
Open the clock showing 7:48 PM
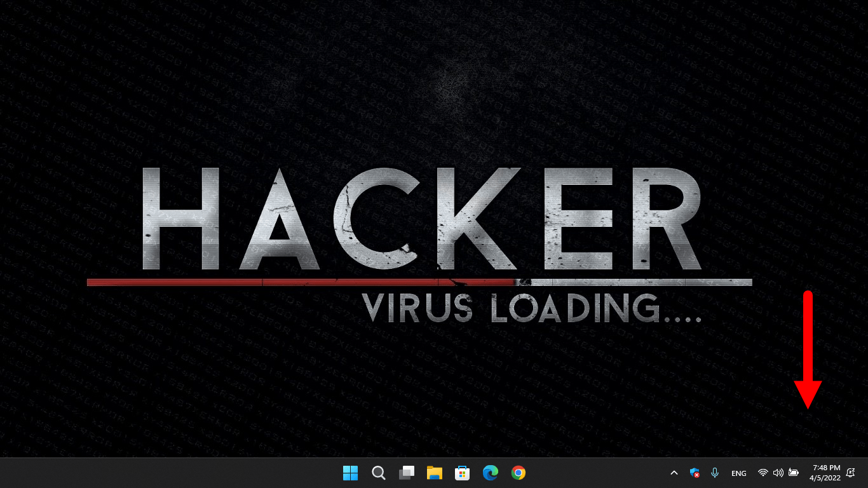click(825, 473)
